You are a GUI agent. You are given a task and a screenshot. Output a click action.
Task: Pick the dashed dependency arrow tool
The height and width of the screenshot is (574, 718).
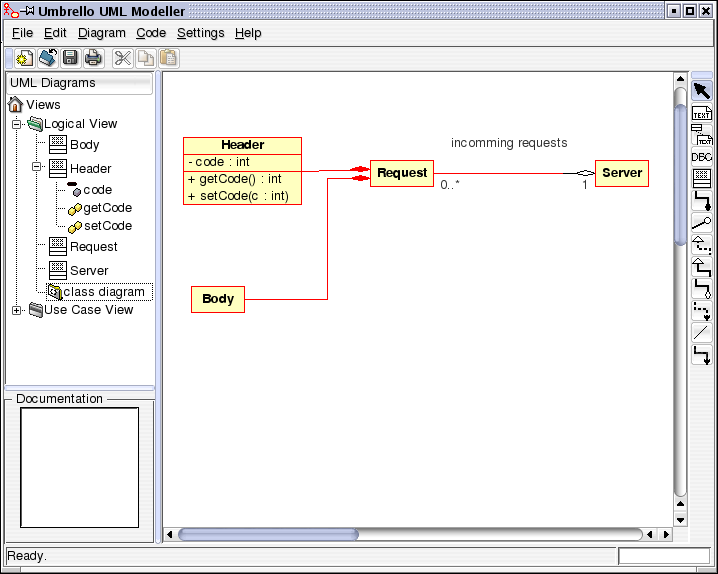[702, 310]
